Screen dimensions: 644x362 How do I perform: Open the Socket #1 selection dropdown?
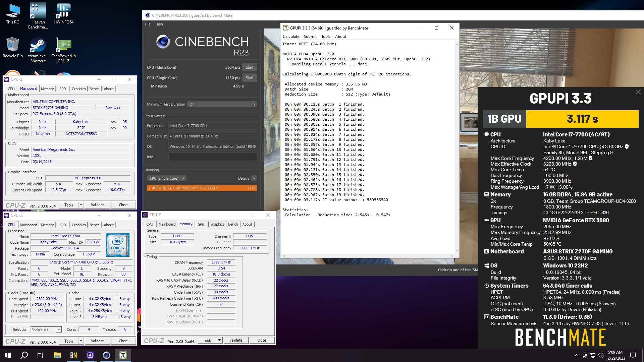(x=46, y=330)
